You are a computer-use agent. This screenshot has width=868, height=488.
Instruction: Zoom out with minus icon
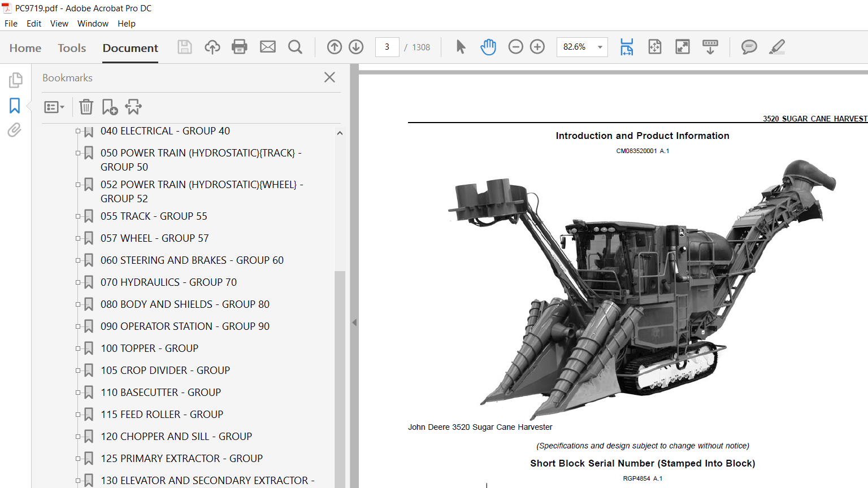(516, 47)
